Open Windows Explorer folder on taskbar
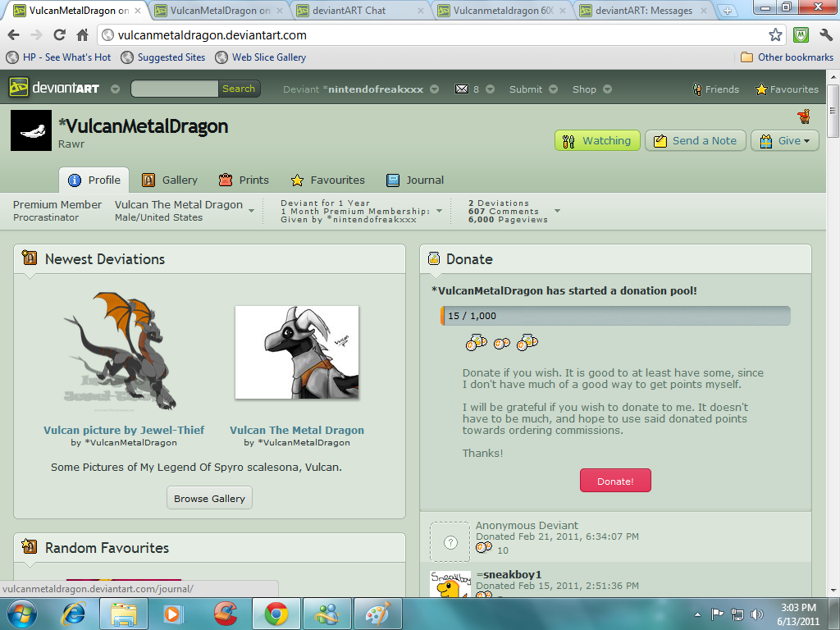 (x=124, y=614)
